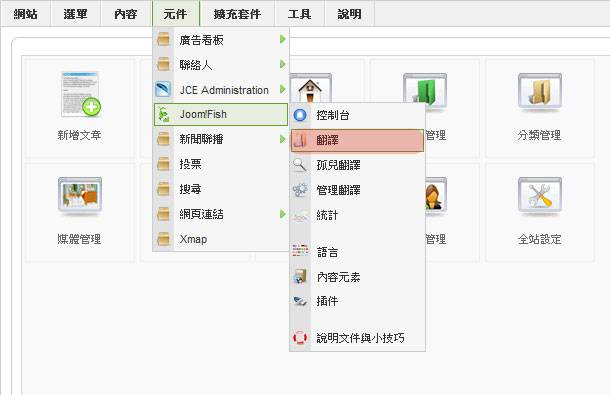
Task: Click the 控制台 blue circle icon
Action: tap(300, 115)
